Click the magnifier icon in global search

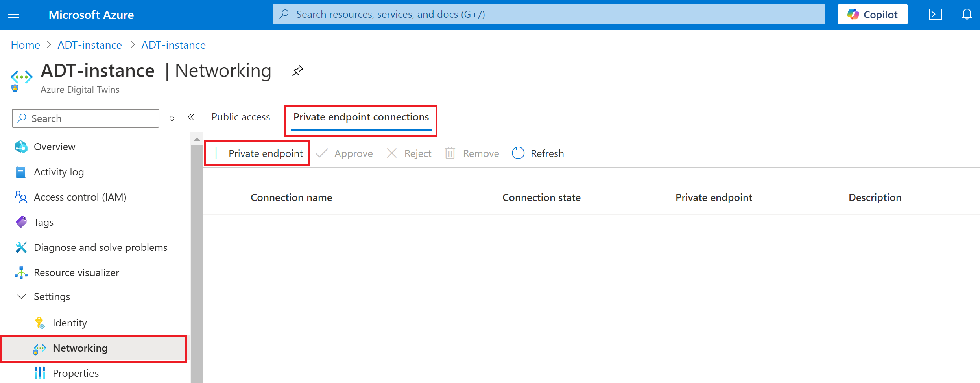point(284,14)
